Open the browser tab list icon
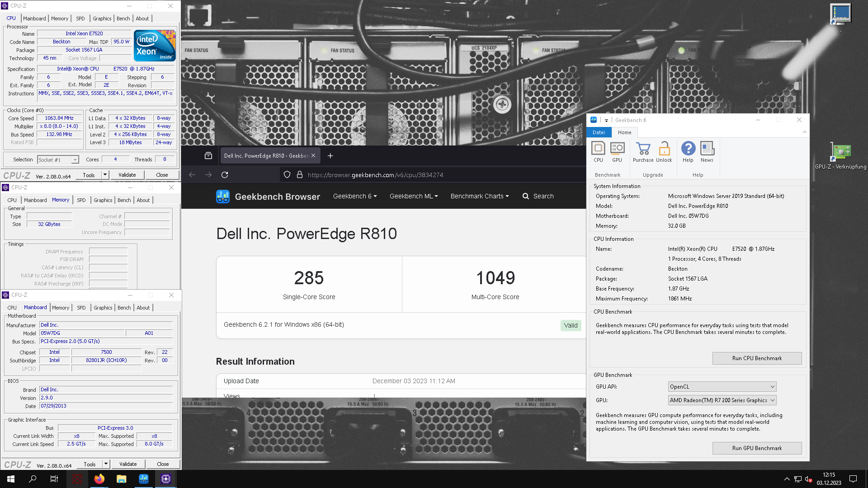 click(x=208, y=156)
